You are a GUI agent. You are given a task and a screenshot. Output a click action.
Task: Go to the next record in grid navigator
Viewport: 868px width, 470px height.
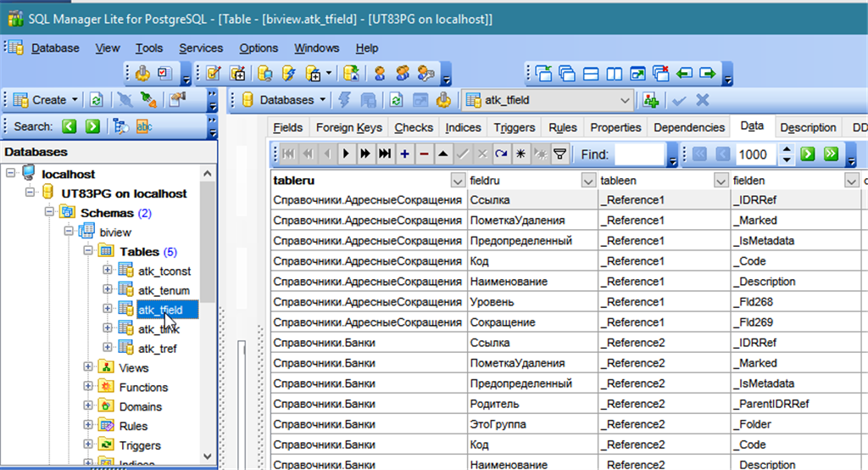(346, 154)
